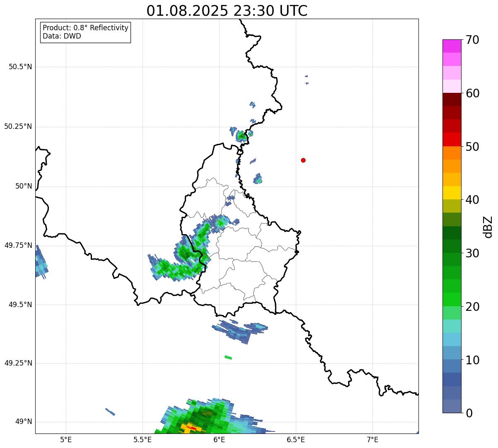
Task: Click the colorbar tick value 10
Action: tap(472, 360)
